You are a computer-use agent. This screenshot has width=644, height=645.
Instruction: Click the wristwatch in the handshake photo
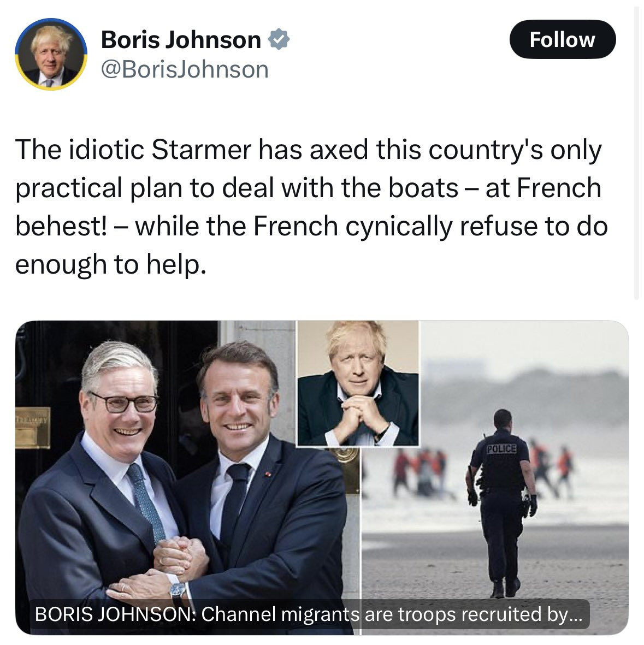[x=178, y=589]
